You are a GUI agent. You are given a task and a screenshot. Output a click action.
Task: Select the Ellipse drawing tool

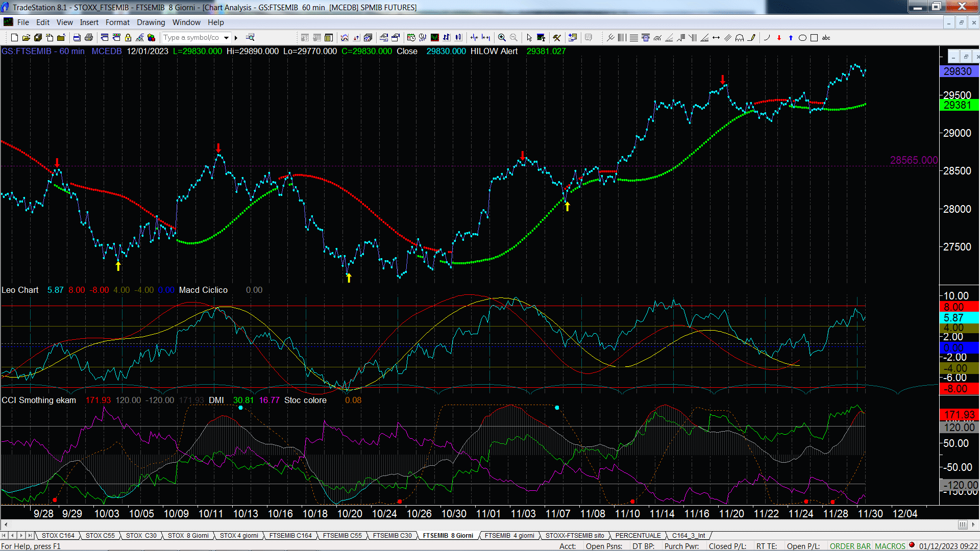click(802, 38)
